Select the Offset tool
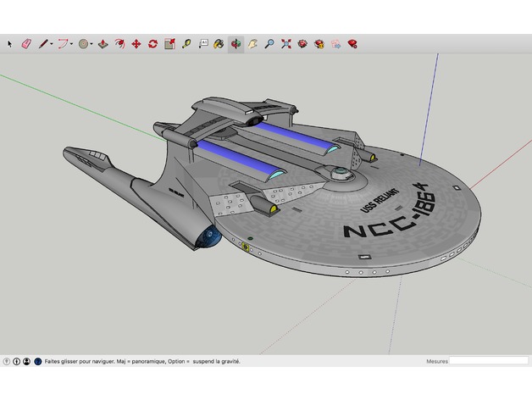 (x=119, y=43)
